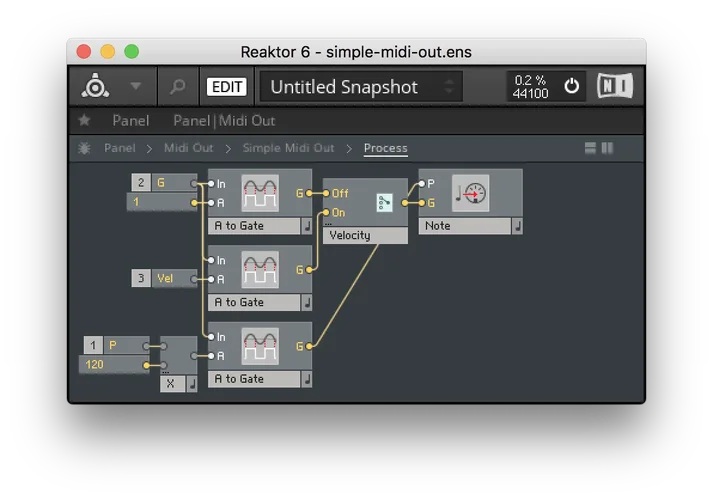Select the X multiply module
This screenshot has height=500, width=713.
[179, 364]
